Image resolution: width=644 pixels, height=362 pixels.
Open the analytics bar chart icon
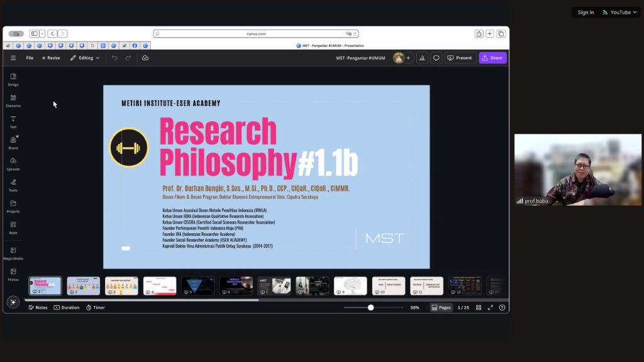pos(422,58)
